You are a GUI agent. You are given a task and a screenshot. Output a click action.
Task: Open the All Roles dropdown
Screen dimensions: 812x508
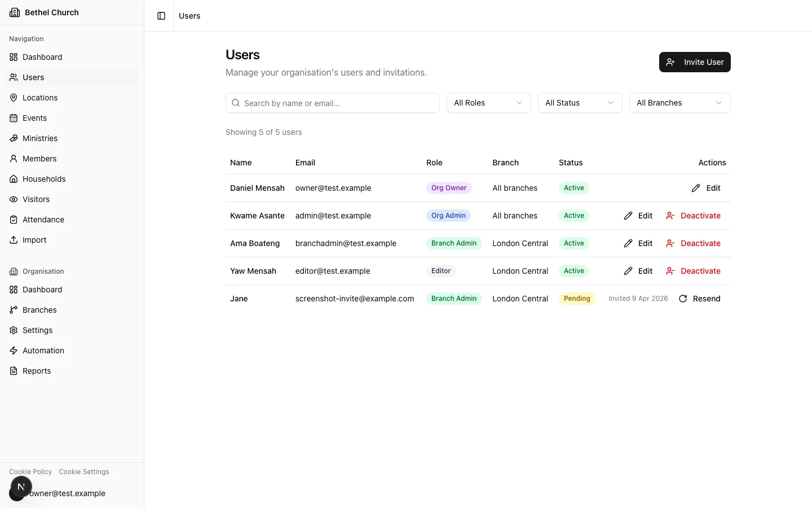point(489,103)
